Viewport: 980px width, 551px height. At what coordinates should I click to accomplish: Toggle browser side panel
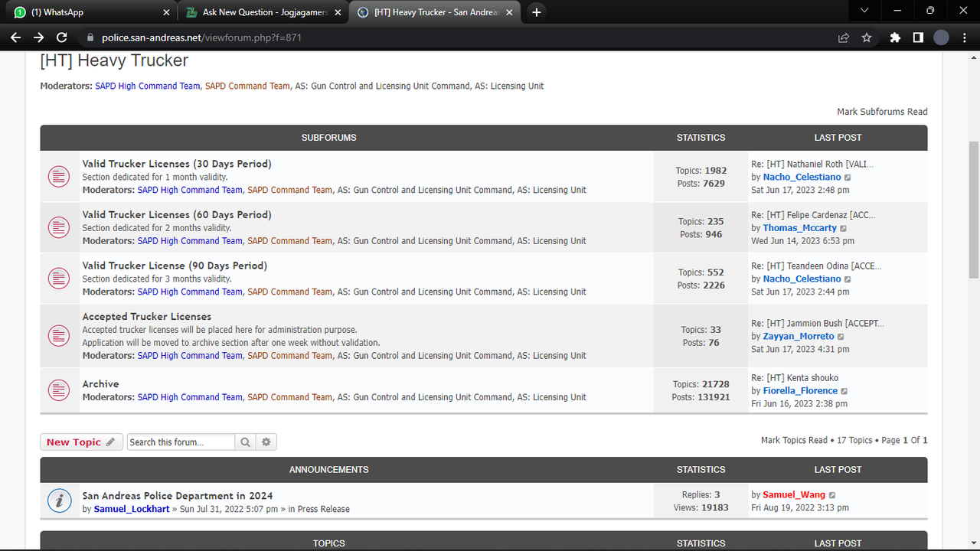click(x=918, y=37)
